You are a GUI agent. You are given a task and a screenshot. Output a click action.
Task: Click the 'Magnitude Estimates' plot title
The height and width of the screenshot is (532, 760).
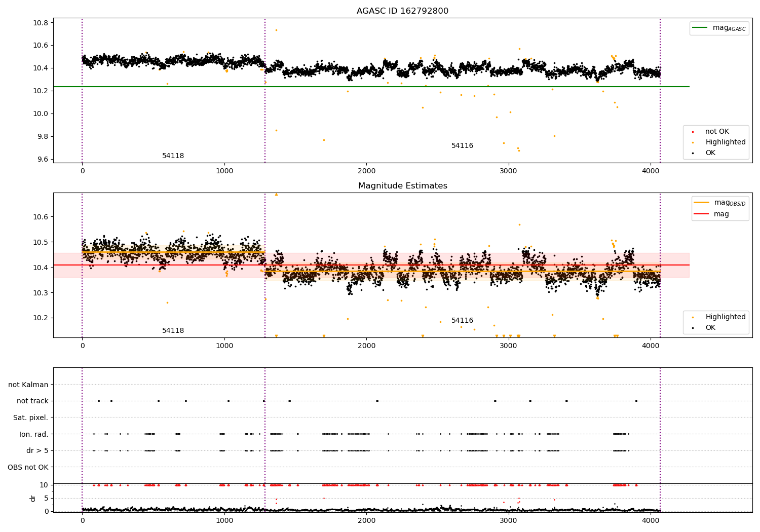coord(402,186)
